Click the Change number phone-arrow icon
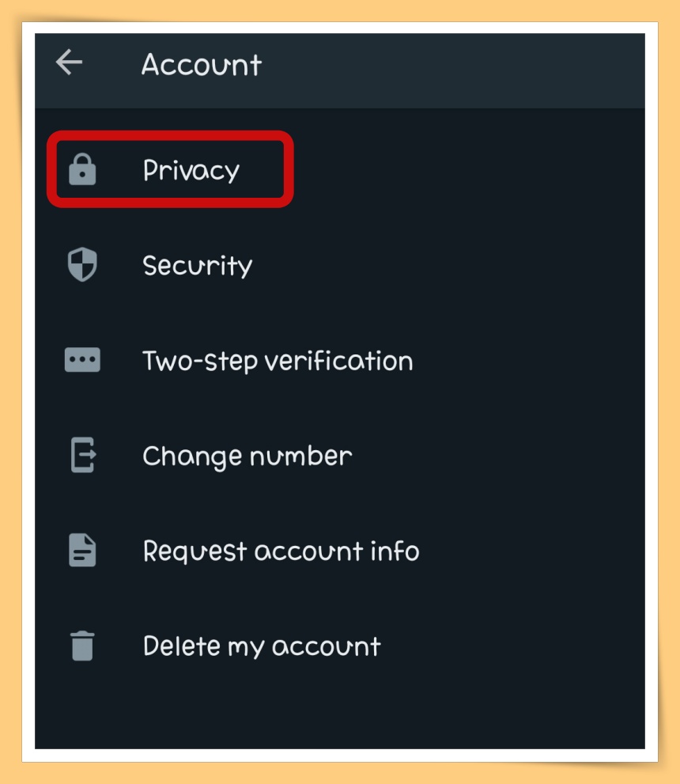The image size is (680, 784). point(83,455)
